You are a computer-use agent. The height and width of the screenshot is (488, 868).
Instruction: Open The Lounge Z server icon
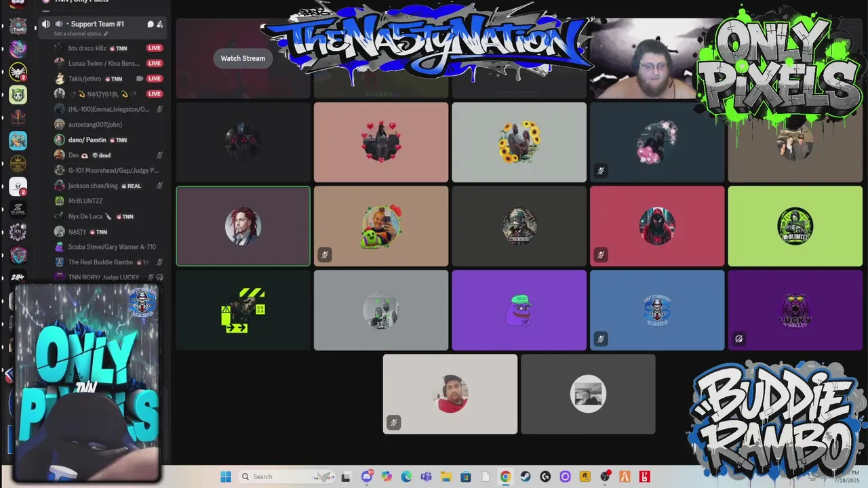pos(18,209)
